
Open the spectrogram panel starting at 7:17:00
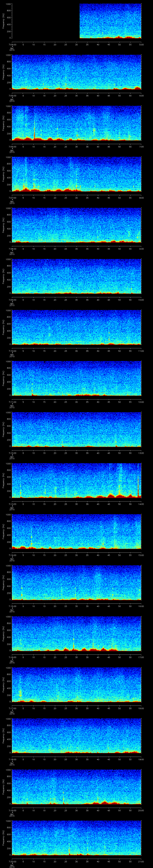[77, 685]
